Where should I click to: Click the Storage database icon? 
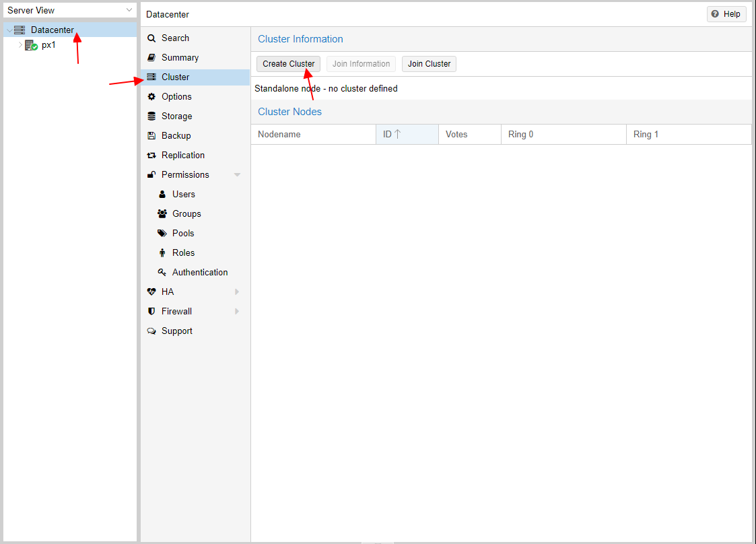[x=151, y=116]
